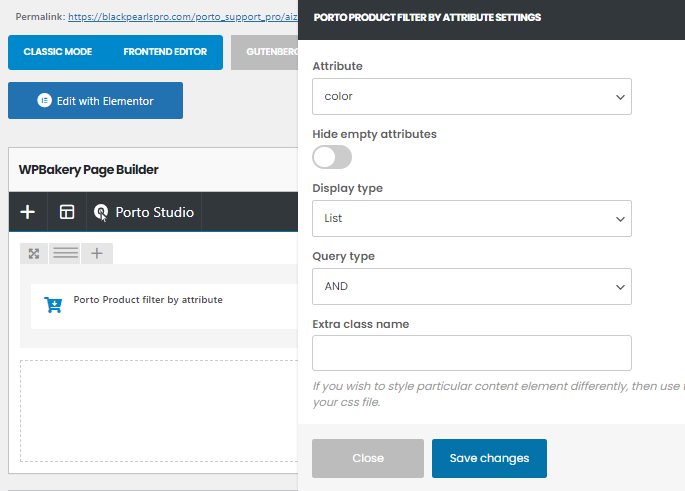Click the WPBakery Page Builder panel heading
This screenshot has height=491, width=685.
(x=89, y=169)
